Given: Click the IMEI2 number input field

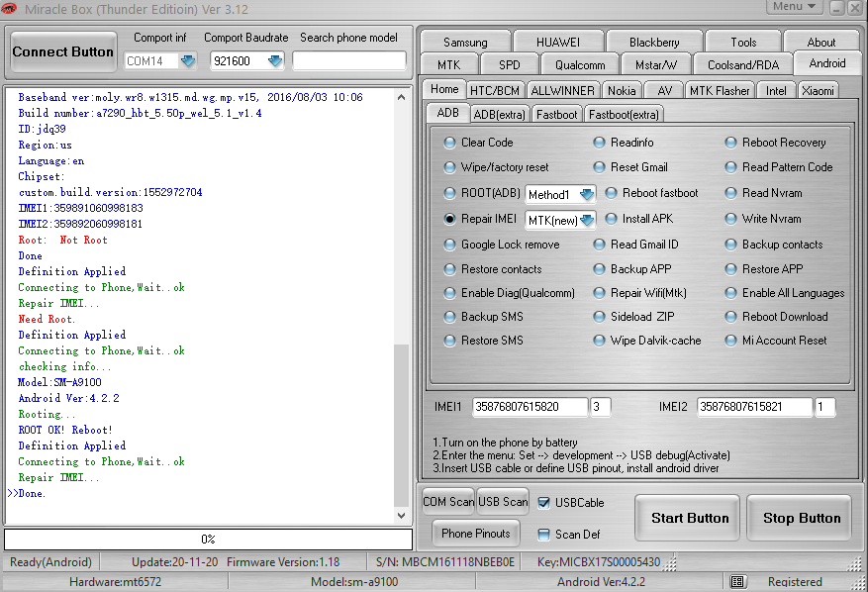Looking at the screenshot, I should point(754,407).
